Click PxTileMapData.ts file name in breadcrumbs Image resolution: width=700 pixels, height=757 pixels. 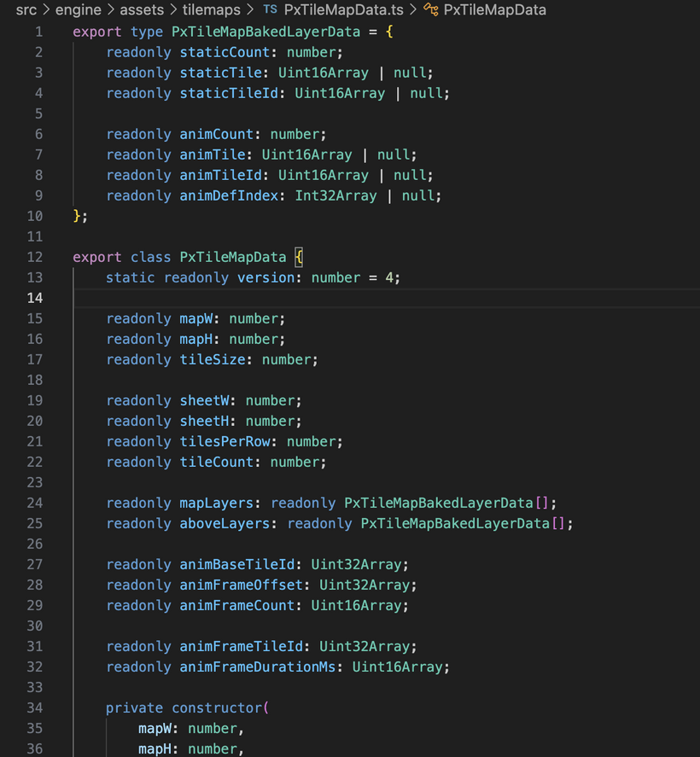point(344,10)
